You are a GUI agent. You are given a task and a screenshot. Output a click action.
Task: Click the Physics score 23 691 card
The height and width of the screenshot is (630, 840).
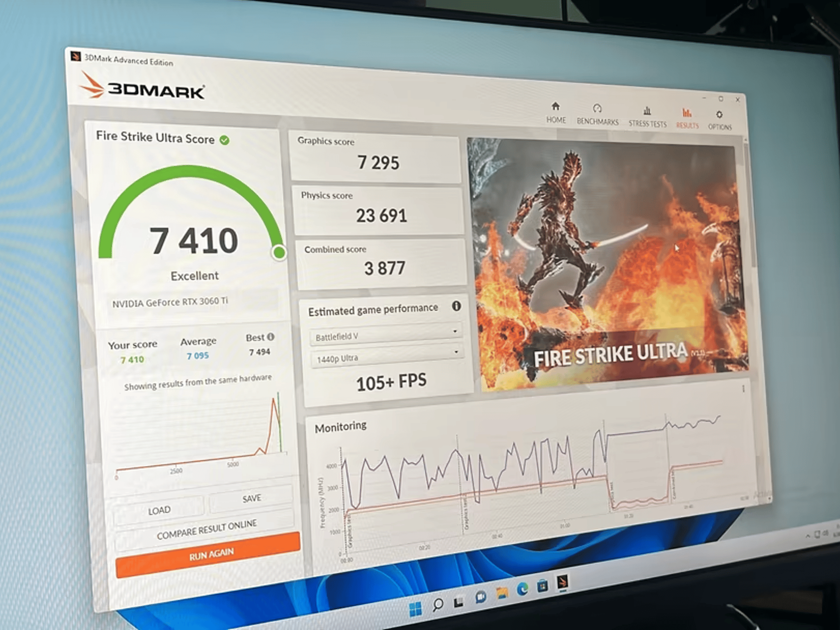click(x=378, y=210)
